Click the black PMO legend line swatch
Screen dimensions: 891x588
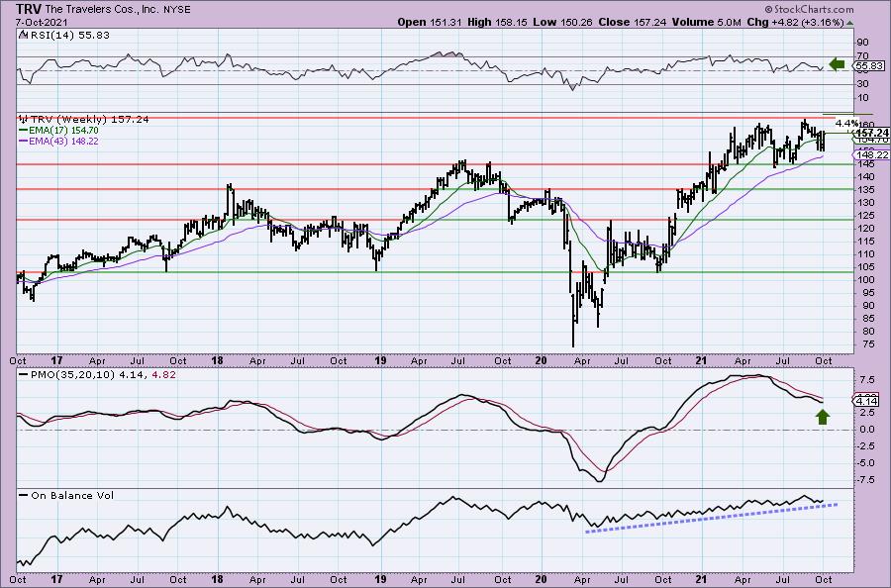coord(24,375)
